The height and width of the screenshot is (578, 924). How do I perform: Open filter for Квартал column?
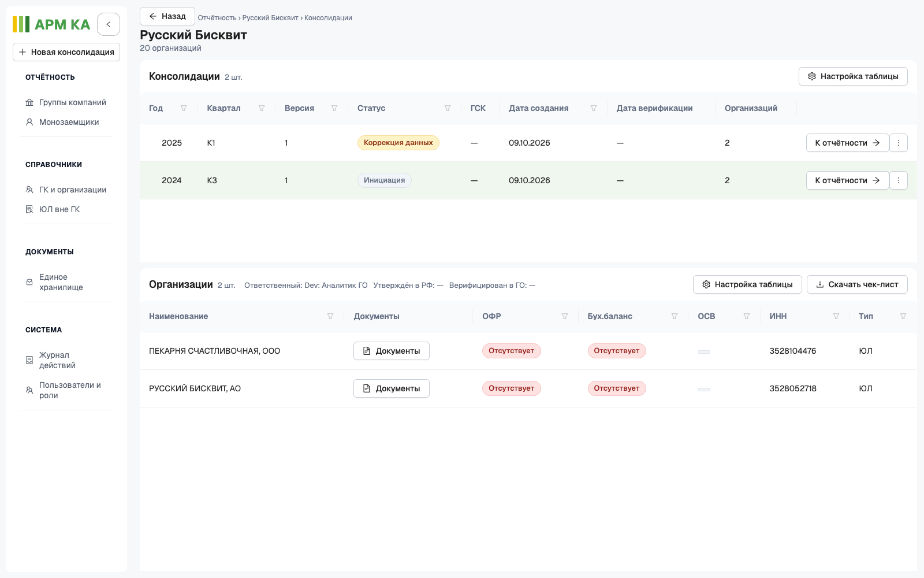pyautogui.click(x=262, y=108)
